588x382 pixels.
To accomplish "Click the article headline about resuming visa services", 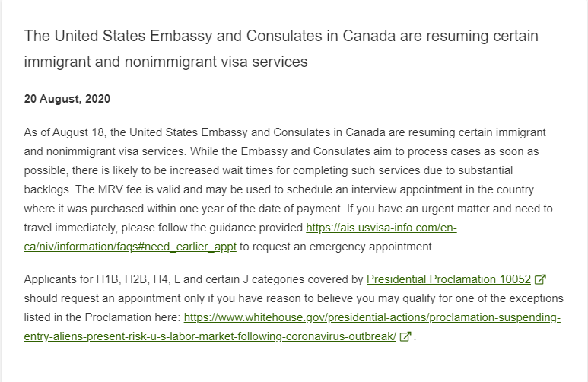I will click(x=281, y=49).
